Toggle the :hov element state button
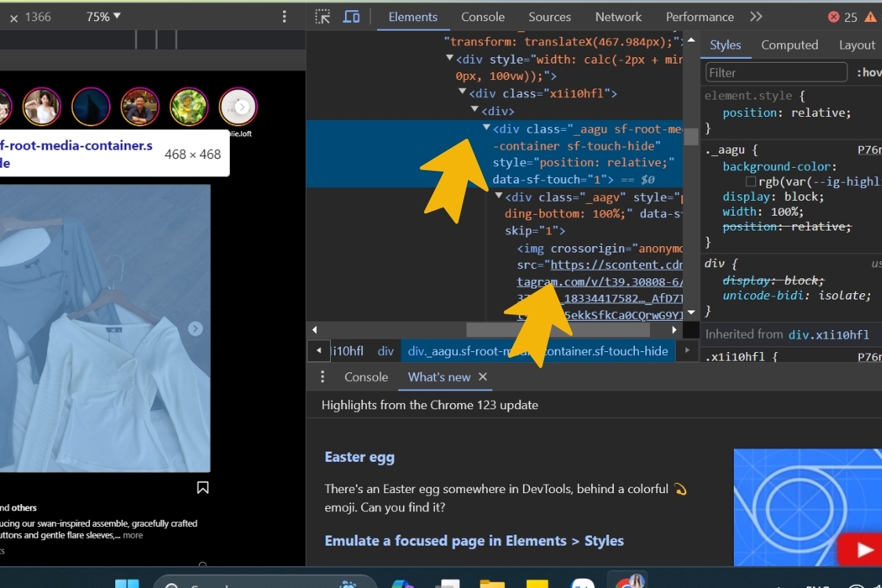The width and height of the screenshot is (882, 588). pos(869,73)
